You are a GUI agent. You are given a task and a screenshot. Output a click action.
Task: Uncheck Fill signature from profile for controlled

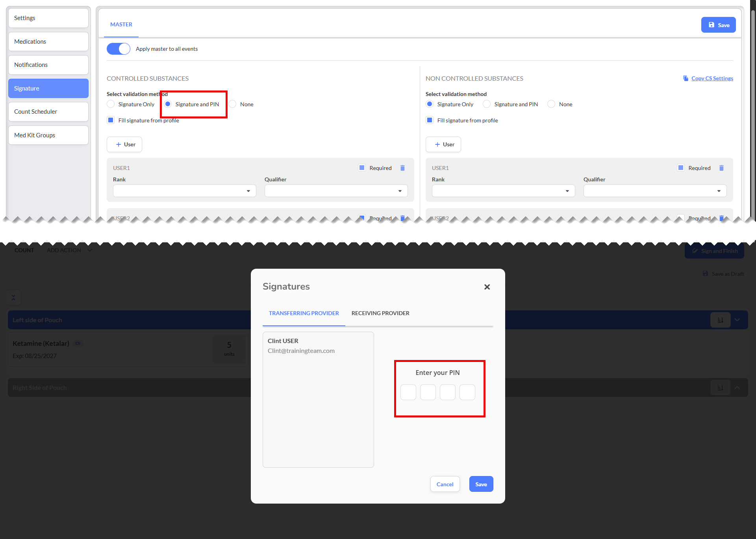[111, 120]
